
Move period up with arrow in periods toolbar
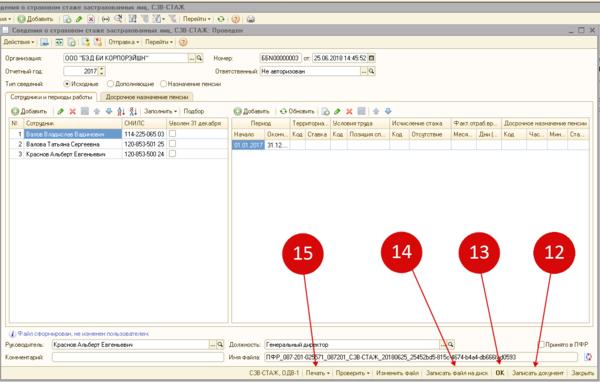point(376,111)
